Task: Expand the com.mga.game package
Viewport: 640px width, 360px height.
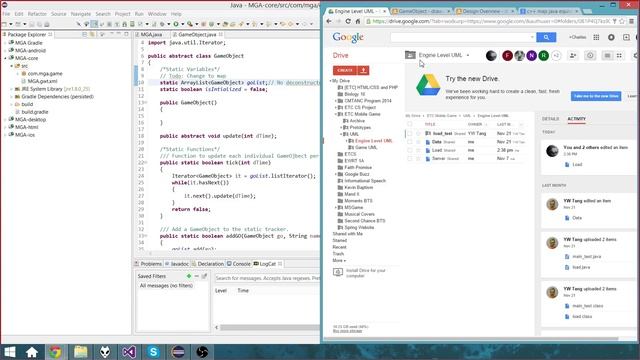Action: click(x=18, y=74)
